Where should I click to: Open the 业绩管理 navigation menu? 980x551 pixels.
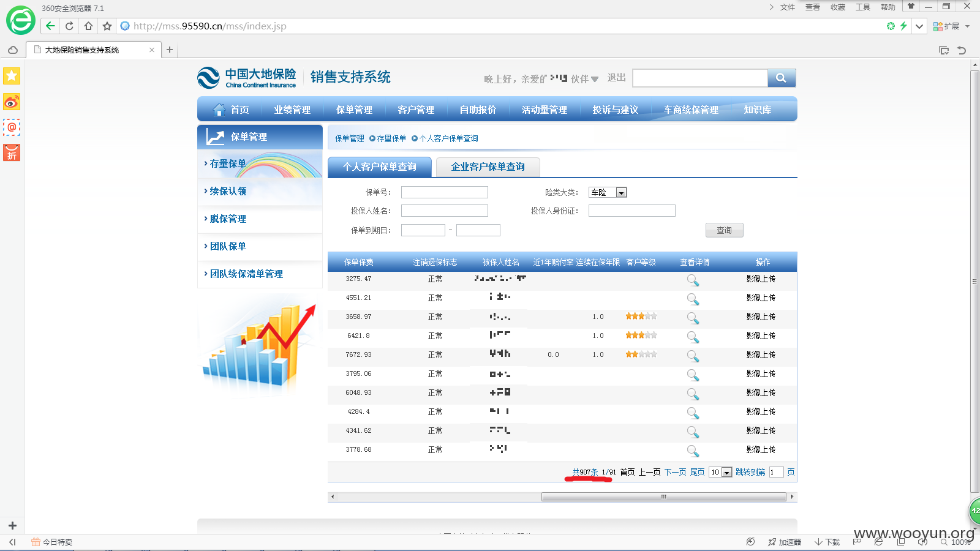coord(292,110)
